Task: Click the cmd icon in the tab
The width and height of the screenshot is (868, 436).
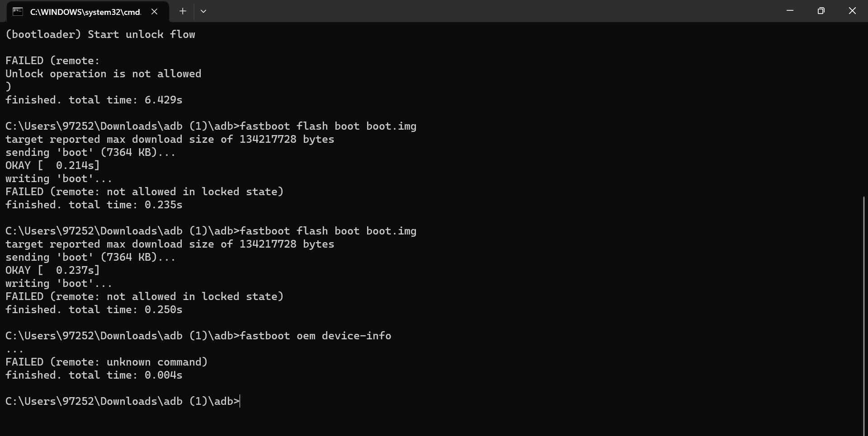Action: click(x=18, y=12)
